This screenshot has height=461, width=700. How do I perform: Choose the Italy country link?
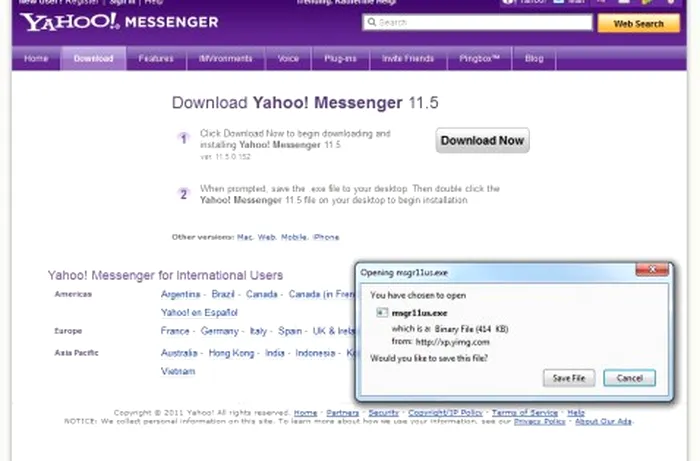258,331
